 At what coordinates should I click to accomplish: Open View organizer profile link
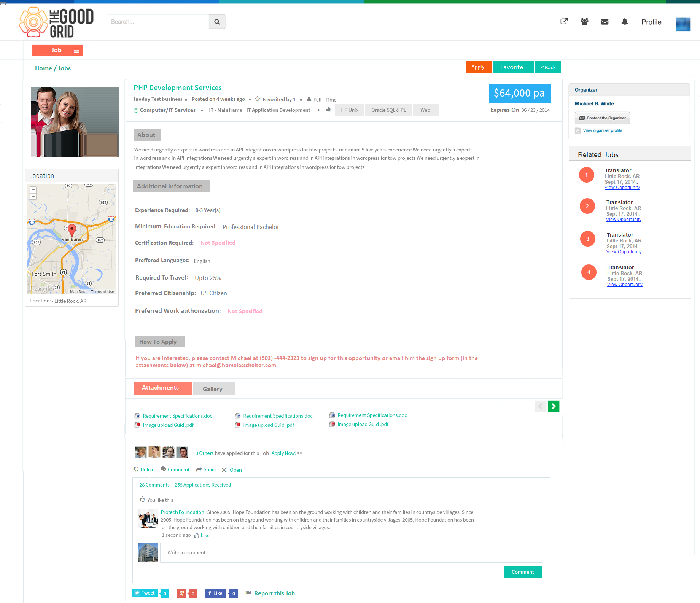tap(603, 130)
